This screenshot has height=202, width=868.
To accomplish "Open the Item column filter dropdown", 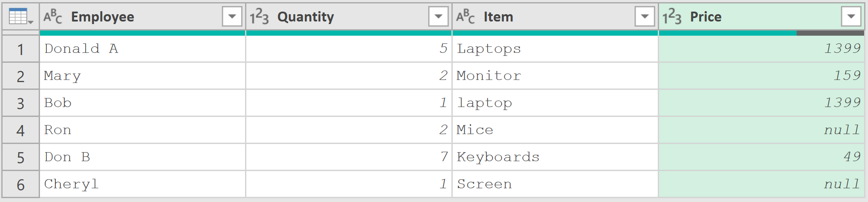I will pyautogui.click(x=645, y=17).
